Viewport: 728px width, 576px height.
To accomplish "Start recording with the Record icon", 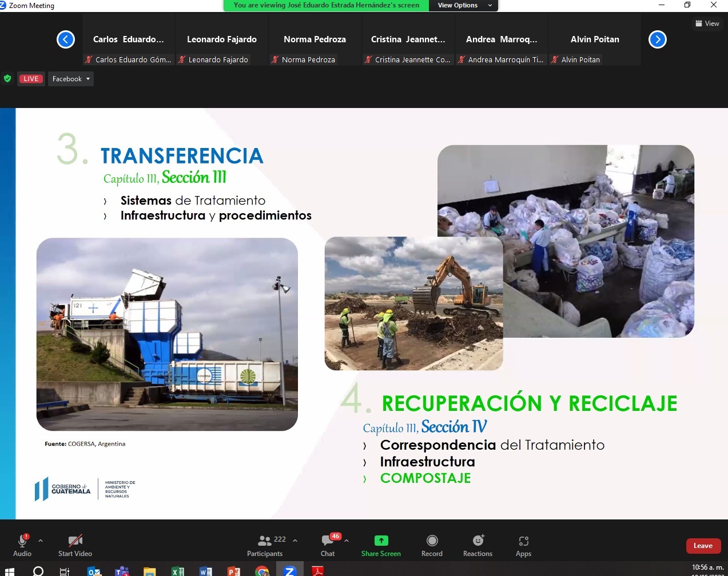I will point(432,541).
